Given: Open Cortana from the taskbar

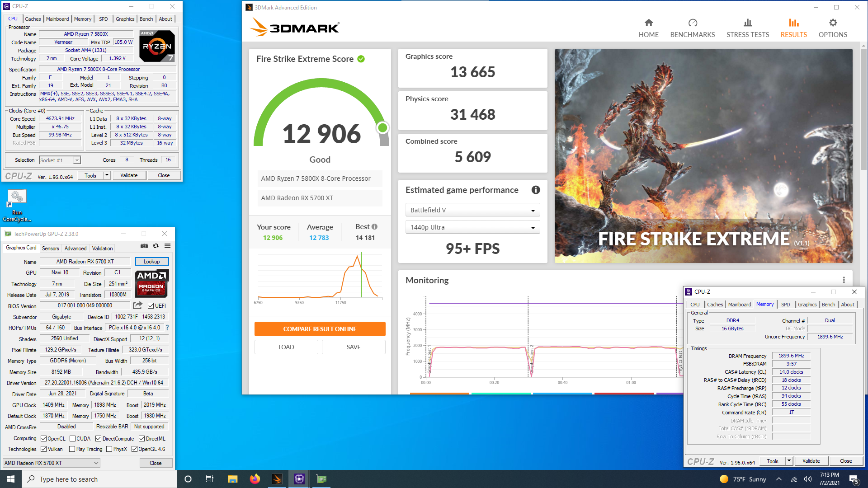Looking at the screenshot, I should 188,479.
